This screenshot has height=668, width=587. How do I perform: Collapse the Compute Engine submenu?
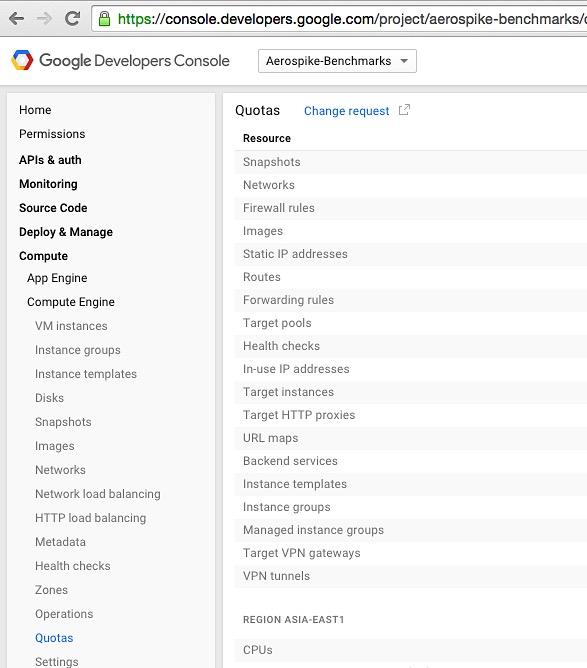pos(71,302)
